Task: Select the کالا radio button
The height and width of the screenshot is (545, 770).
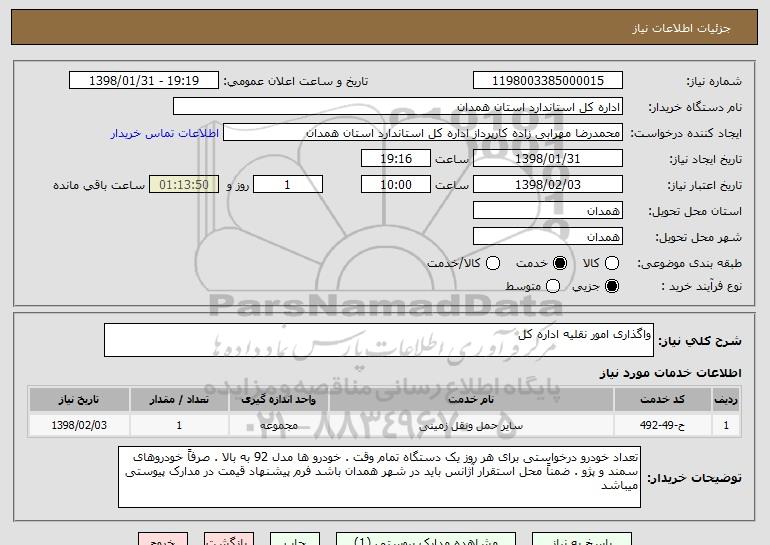Action: (x=612, y=263)
